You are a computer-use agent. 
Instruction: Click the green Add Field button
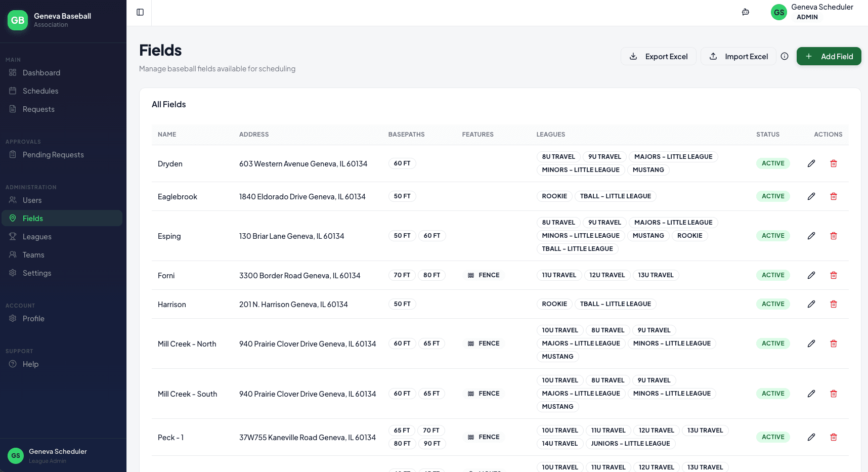coord(829,56)
